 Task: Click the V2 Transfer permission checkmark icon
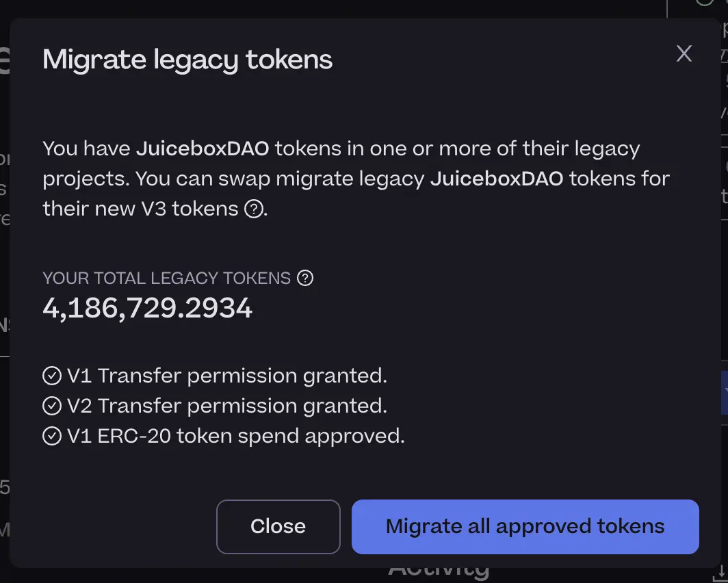[x=52, y=406]
